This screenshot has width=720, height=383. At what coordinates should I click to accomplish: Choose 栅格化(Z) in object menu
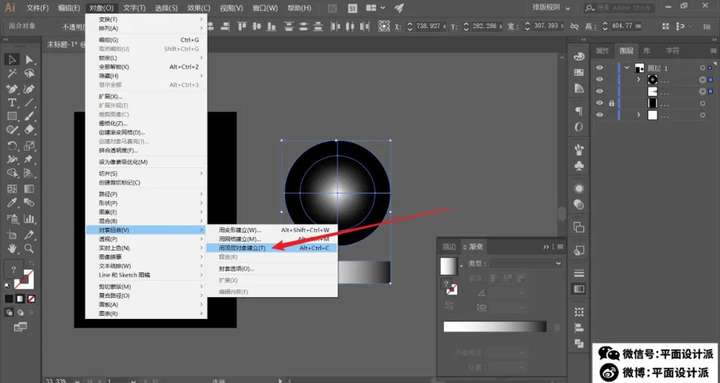[146, 123]
